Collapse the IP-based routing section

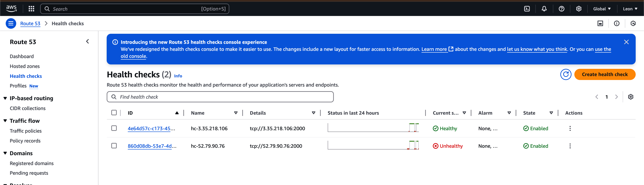coord(5,98)
